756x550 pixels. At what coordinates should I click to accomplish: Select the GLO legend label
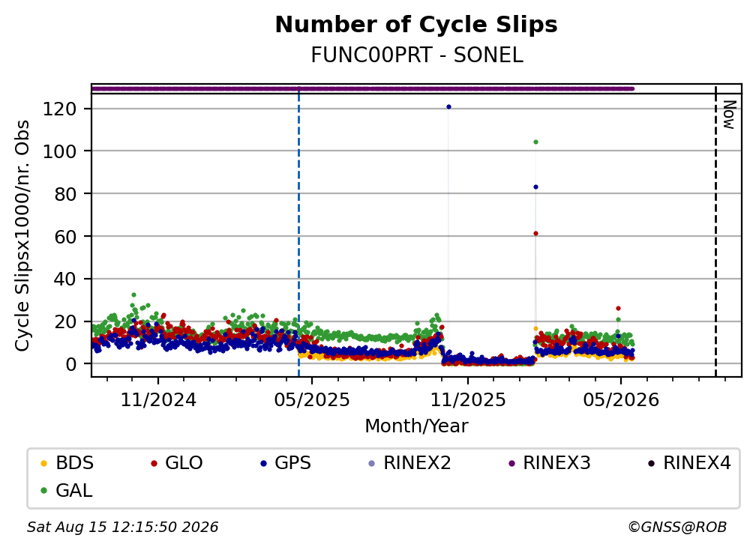(x=184, y=463)
